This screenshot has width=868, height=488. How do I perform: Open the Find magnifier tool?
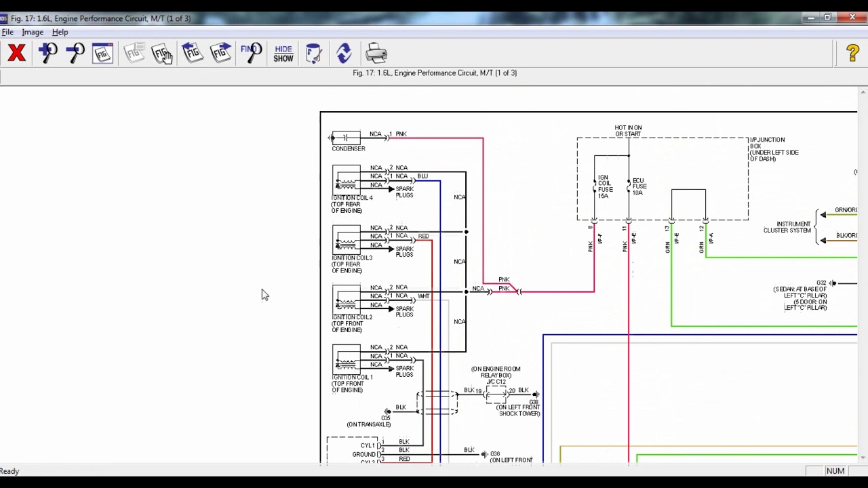tap(252, 53)
